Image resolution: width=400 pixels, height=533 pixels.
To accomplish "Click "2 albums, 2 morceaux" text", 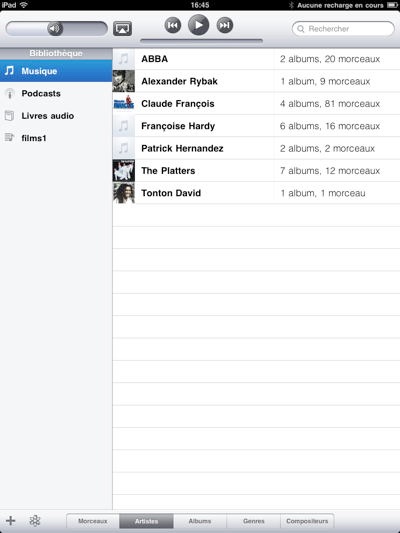I will (327, 149).
